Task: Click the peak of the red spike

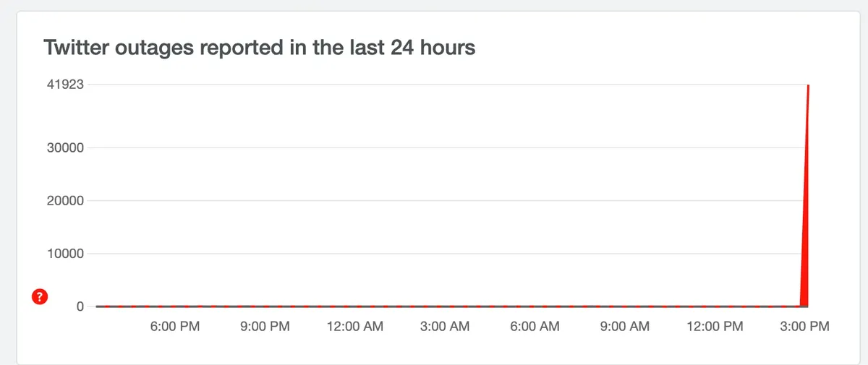Action: [x=808, y=86]
